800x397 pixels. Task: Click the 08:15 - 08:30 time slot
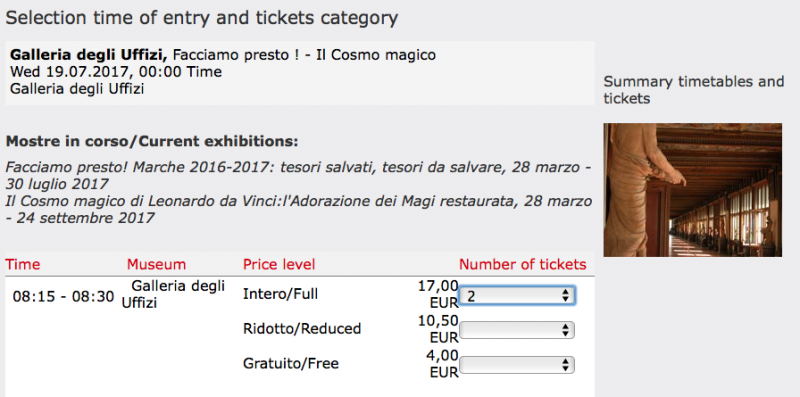point(63,296)
